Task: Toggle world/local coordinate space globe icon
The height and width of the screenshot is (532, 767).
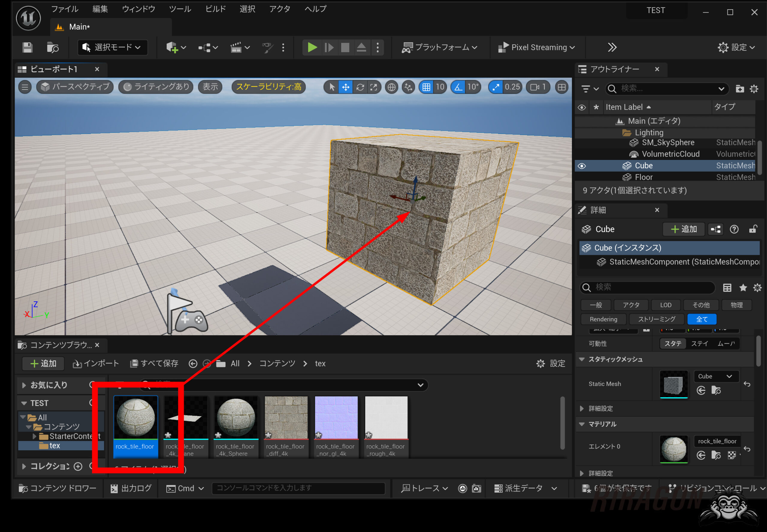Action: tap(391, 87)
